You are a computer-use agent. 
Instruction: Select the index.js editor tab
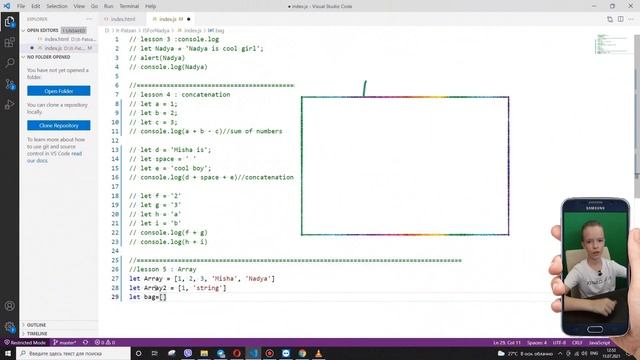pos(171,19)
